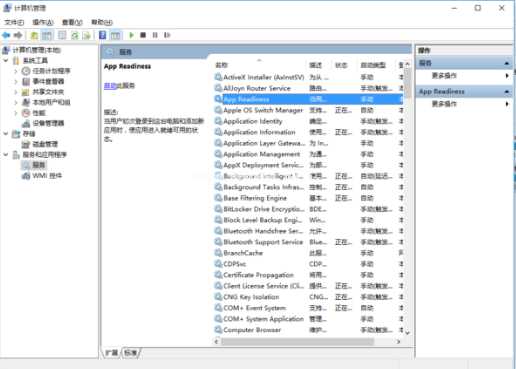Click the blue Help question mark icon

[103, 35]
